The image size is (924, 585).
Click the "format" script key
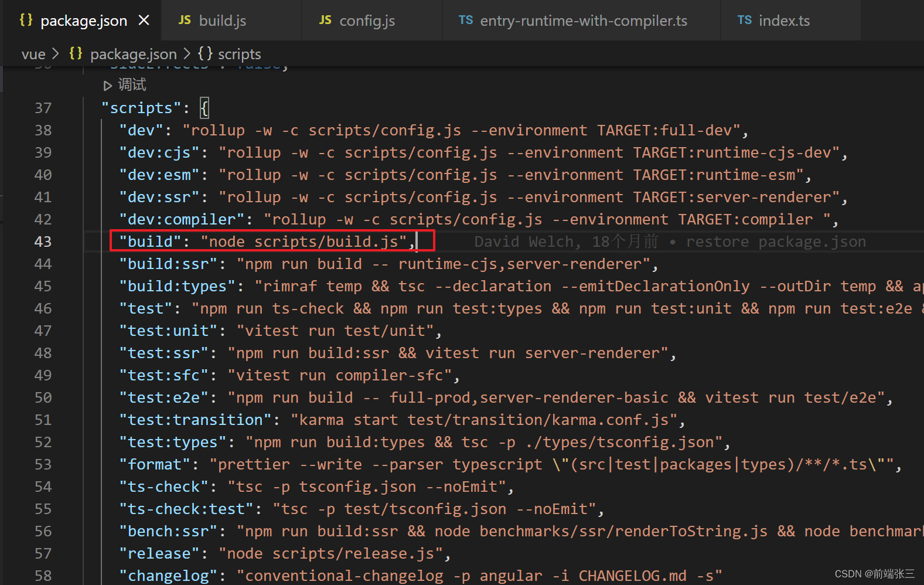(x=155, y=464)
